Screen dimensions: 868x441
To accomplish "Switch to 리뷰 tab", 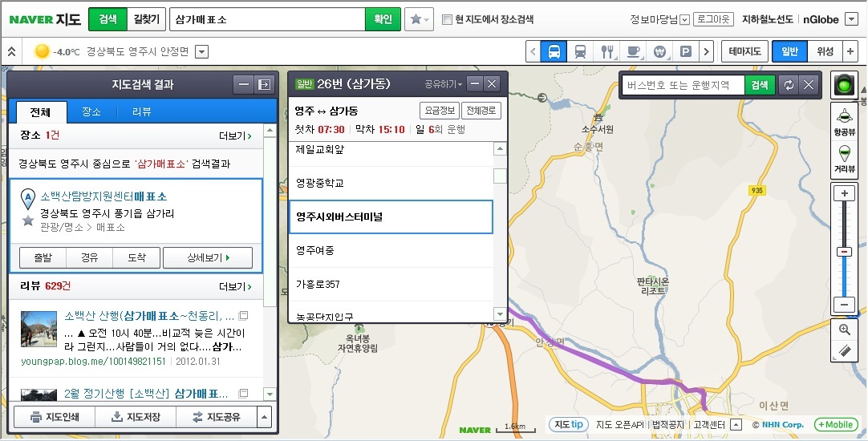I will click(x=142, y=111).
